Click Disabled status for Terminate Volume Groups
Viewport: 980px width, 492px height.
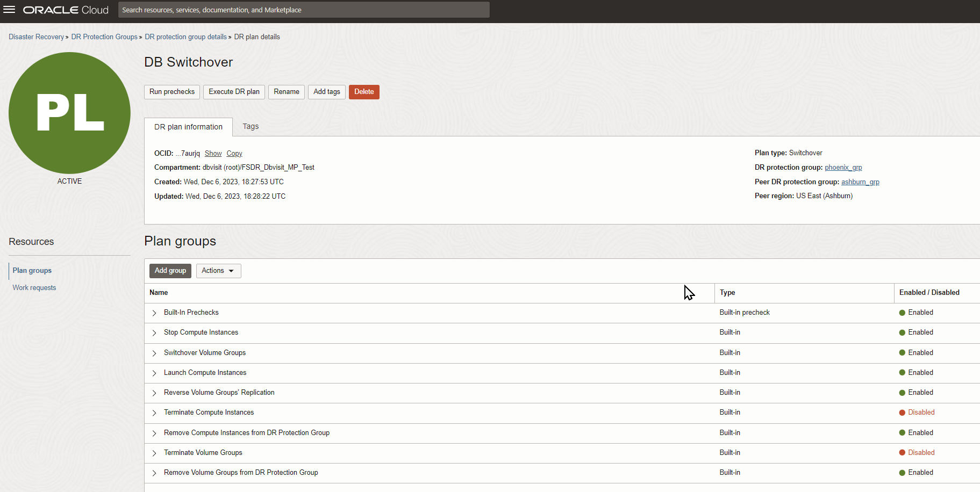[x=917, y=453]
